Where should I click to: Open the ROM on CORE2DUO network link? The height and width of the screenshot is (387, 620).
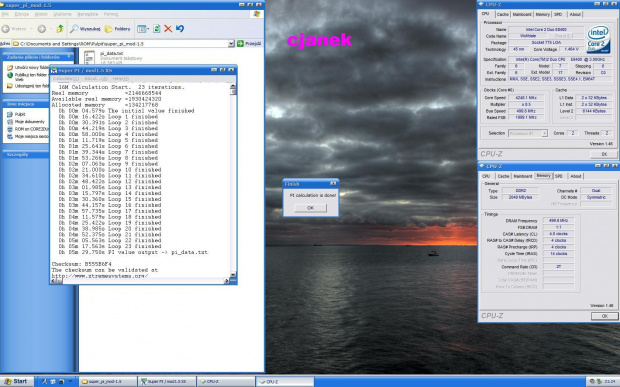[x=32, y=129]
